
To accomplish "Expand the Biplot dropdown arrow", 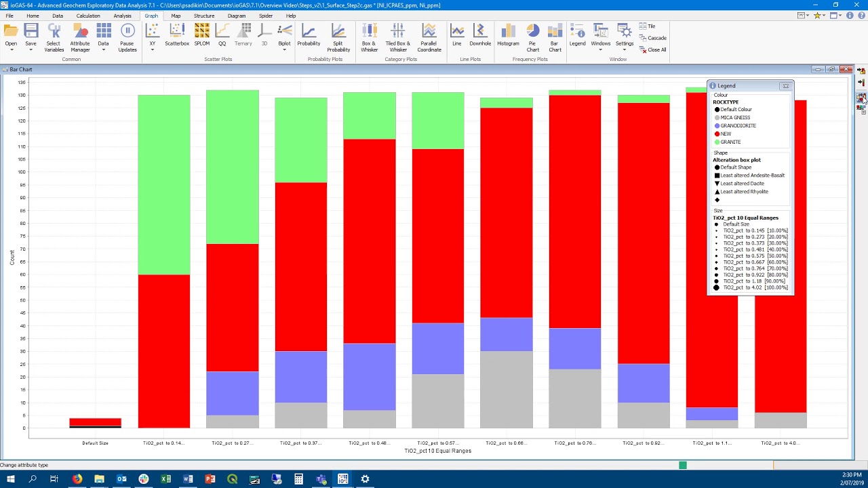I will click(284, 49).
